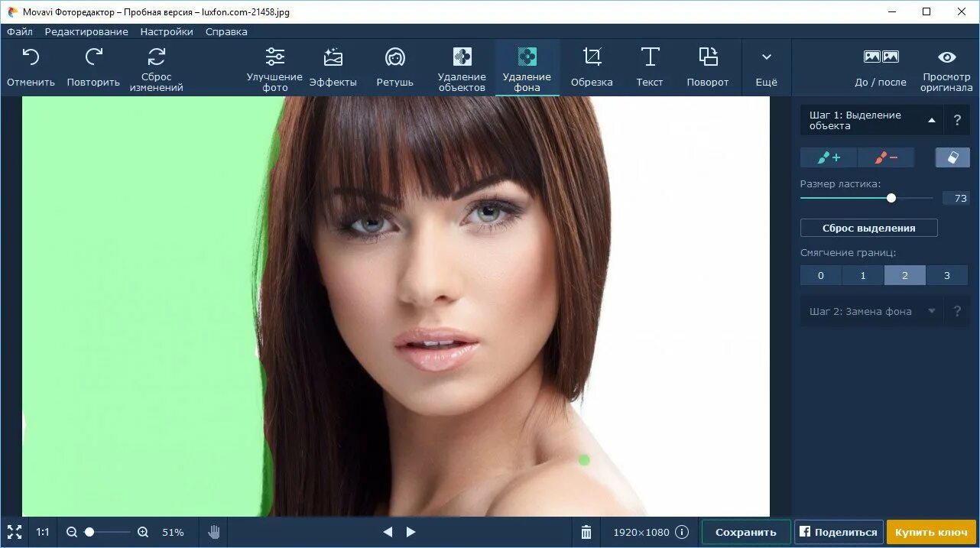
Task: Go to previous image arrow
Action: coord(388,532)
